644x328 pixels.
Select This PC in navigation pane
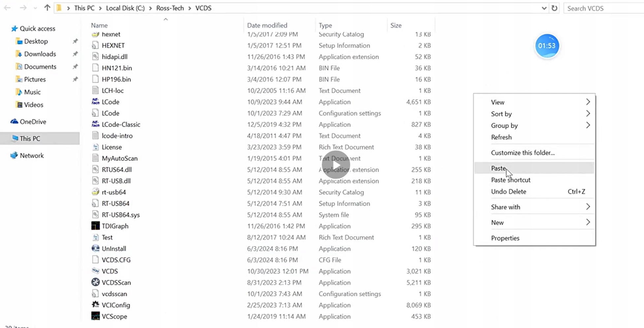40,138
